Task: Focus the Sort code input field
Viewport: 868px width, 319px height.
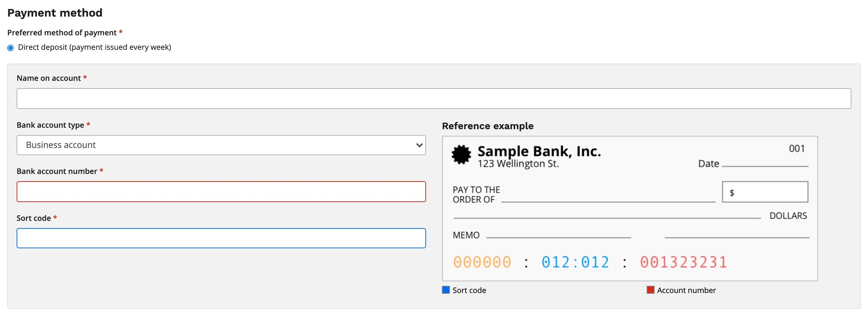Action: [x=221, y=238]
